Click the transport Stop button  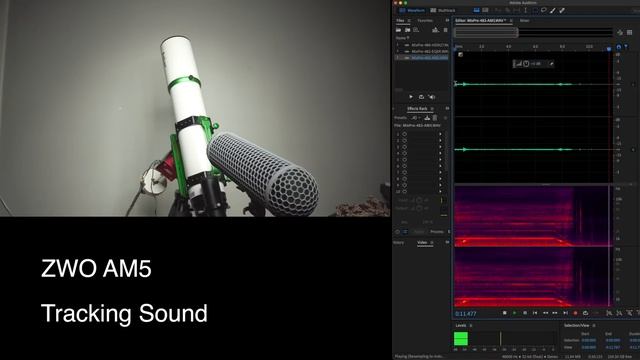[504, 313]
